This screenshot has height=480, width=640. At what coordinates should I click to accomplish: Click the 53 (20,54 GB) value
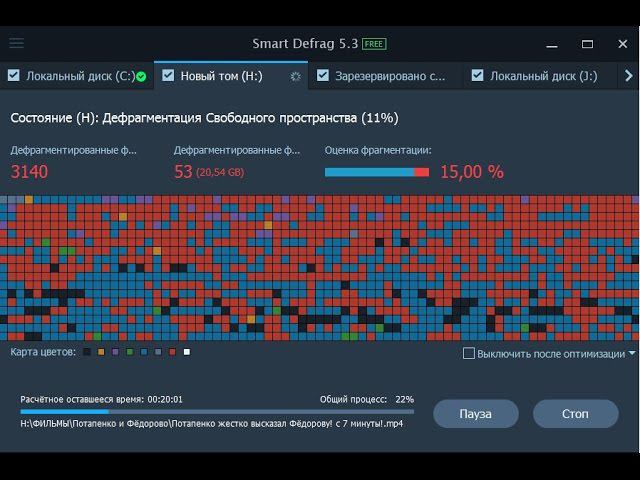209,172
